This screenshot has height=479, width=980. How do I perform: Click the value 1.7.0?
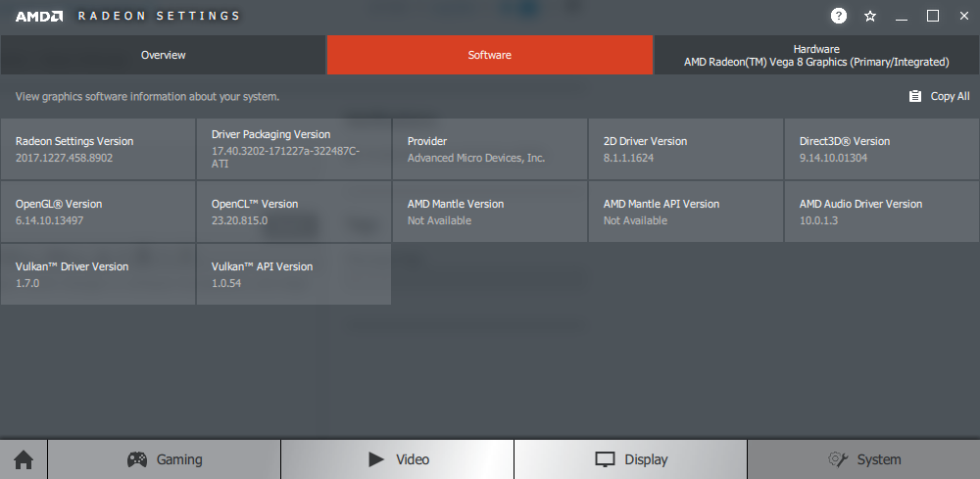click(27, 283)
